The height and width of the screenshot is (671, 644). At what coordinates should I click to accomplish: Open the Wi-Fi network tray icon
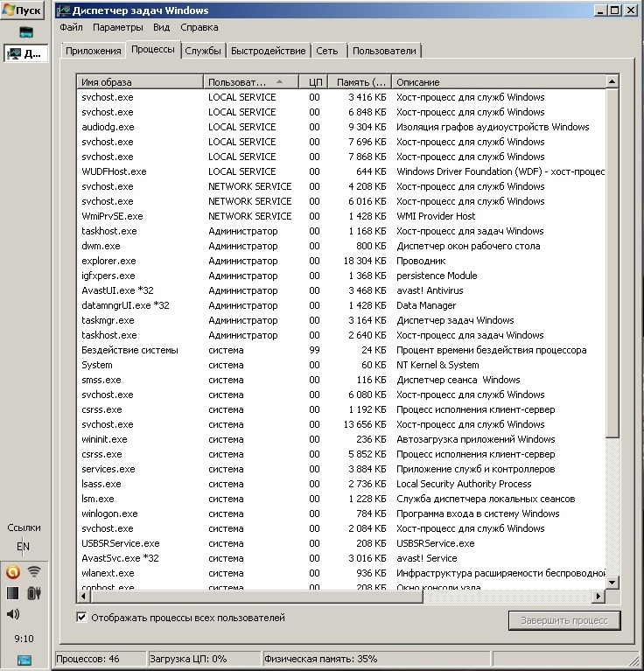pyautogui.click(x=35, y=572)
